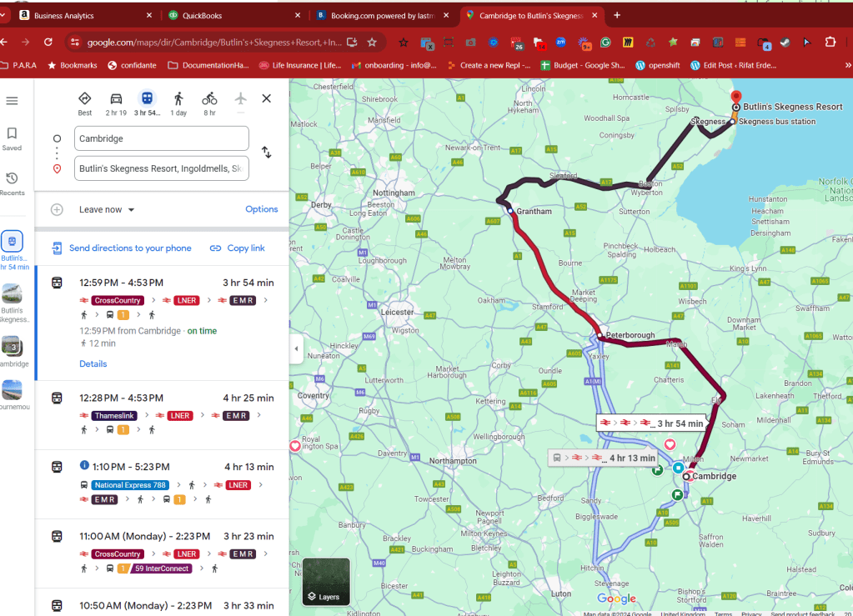The image size is (853, 616).
Task: Select the 12:59 PM - 4:53 PM route
Action: [162, 323]
